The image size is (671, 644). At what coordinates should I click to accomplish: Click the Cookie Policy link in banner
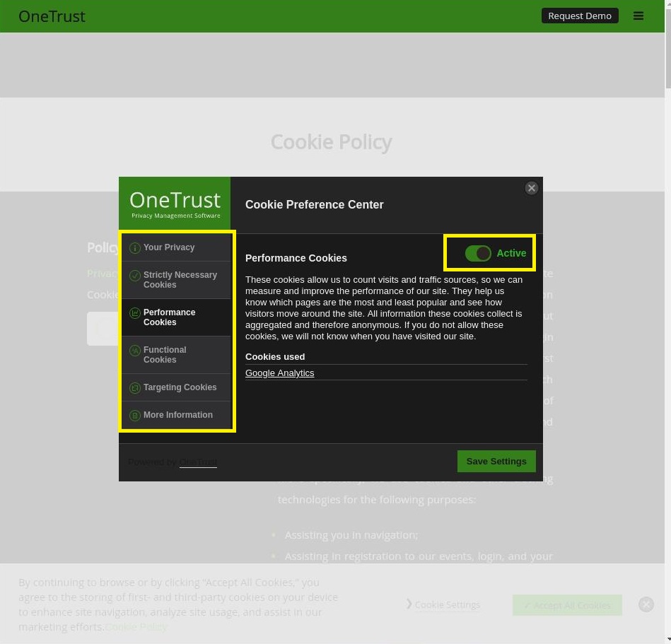(x=136, y=627)
